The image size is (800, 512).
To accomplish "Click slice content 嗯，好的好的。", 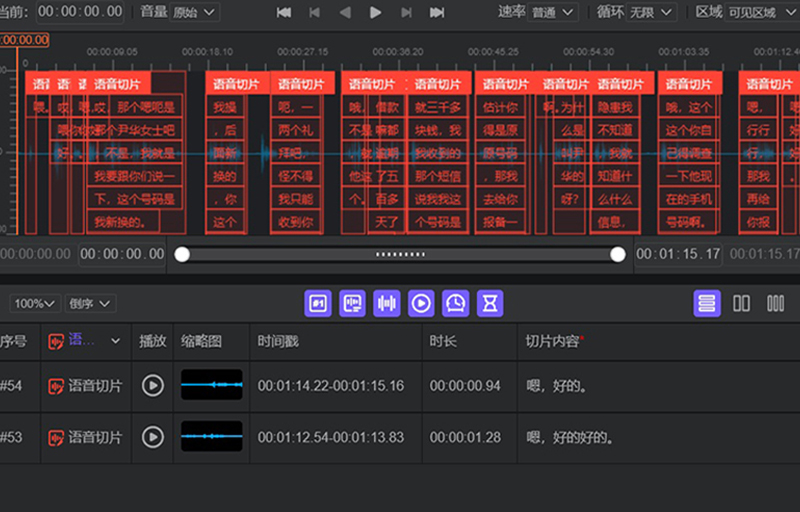I will coord(570,438).
